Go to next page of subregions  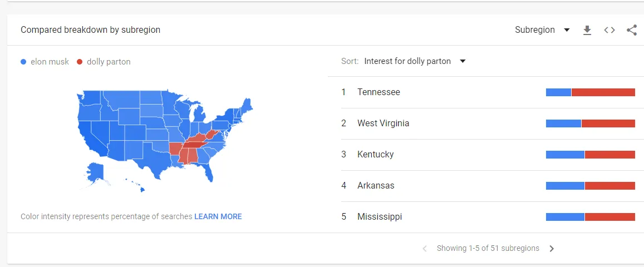552,249
